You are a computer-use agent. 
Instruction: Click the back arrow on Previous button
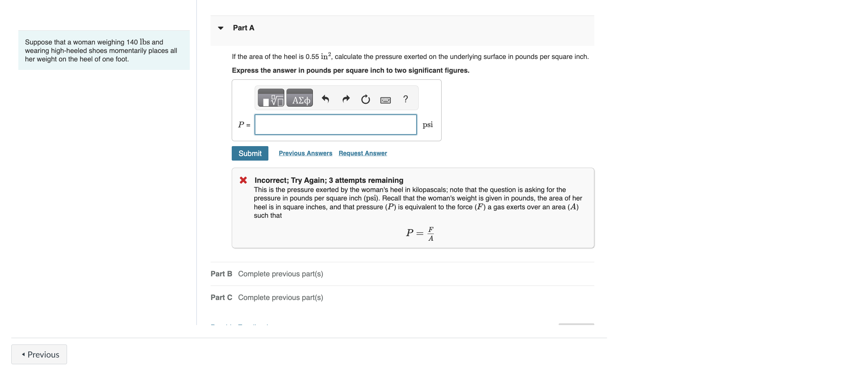pyautogui.click(x=23, y=354)
